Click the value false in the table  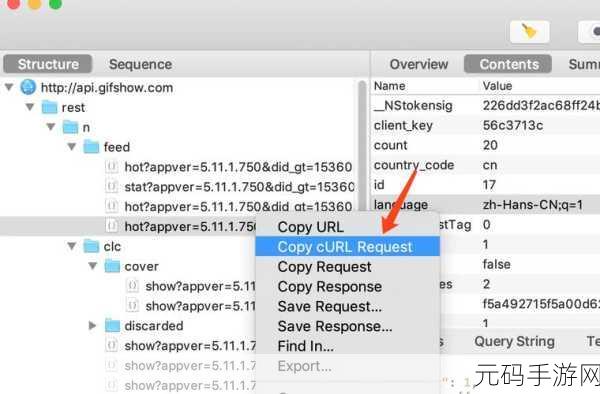pos(496,264)
